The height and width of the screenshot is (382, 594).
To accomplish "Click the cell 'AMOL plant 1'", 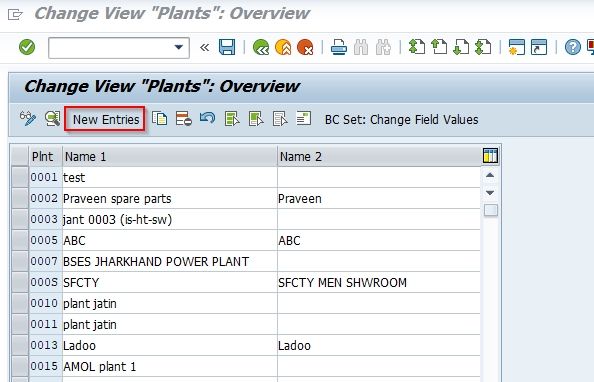I will [170, 366].
